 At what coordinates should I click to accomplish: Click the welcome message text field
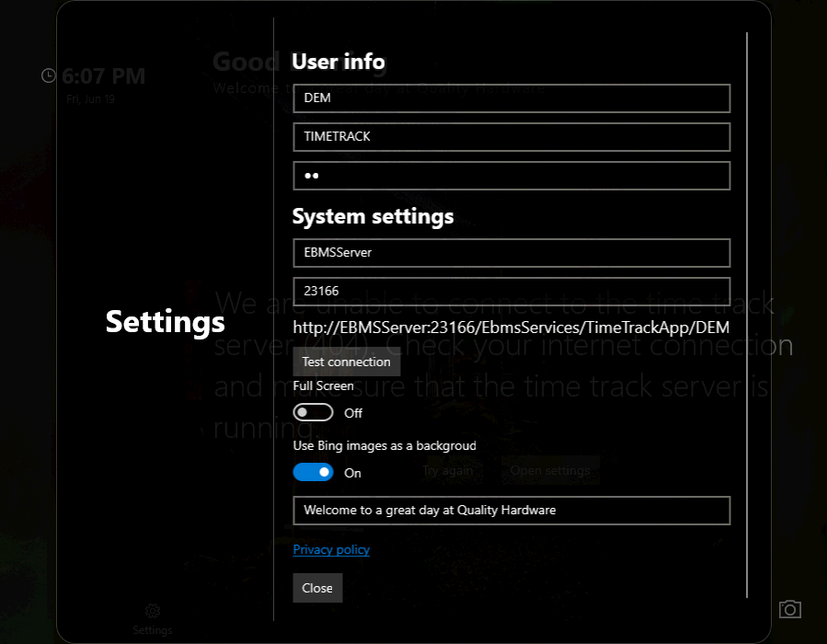[x=511, y=511]
